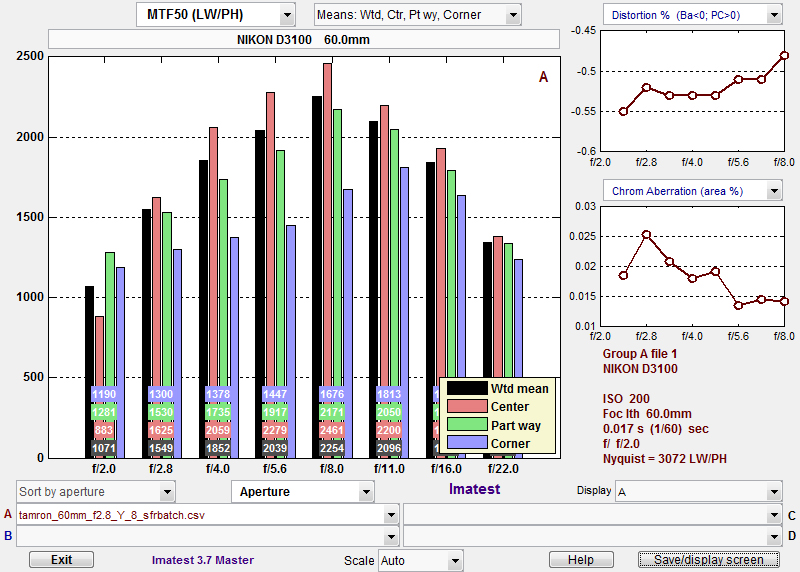Screen dimensions: 800x572
Task: Click the Corner blue legend swatch
Action: click(467, 442)
